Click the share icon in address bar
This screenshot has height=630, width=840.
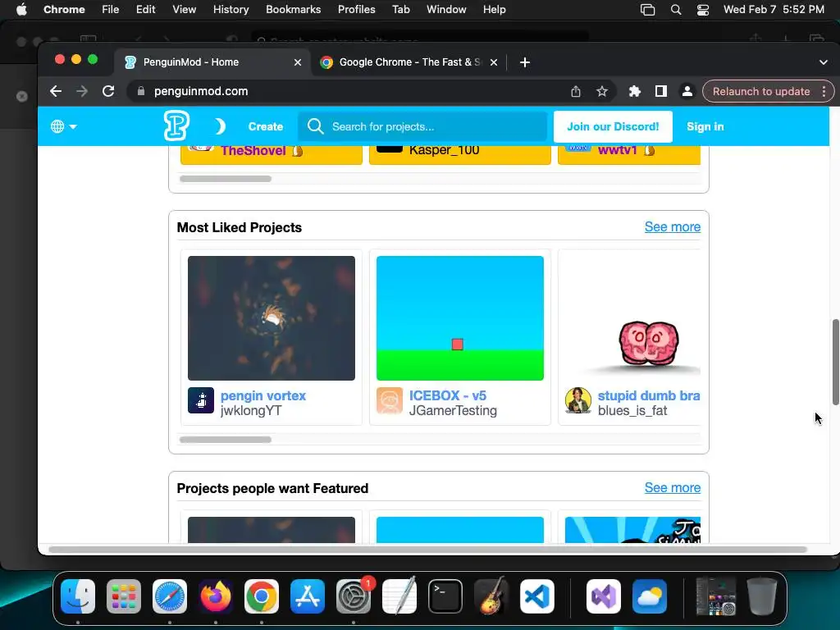tap(576, 91)
